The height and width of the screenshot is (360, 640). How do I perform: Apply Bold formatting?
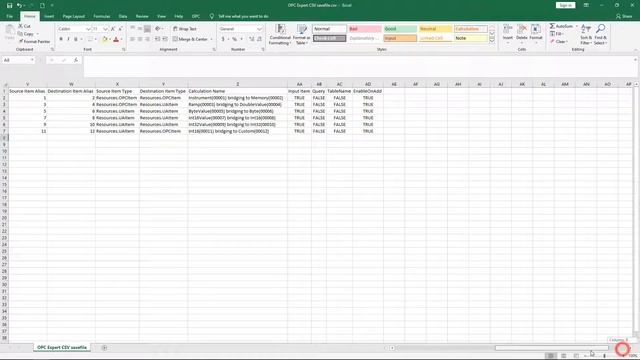click(x=61, y=39)
